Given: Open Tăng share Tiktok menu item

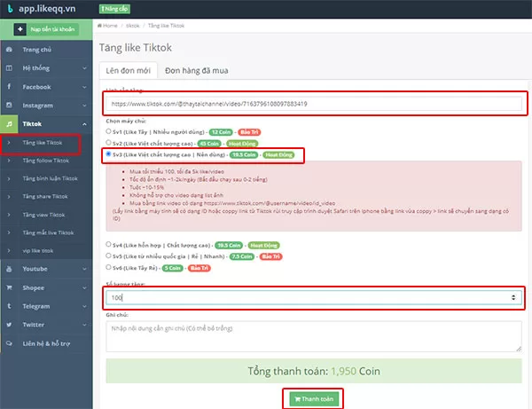Looking at the screenshot, I should point(45,197).
